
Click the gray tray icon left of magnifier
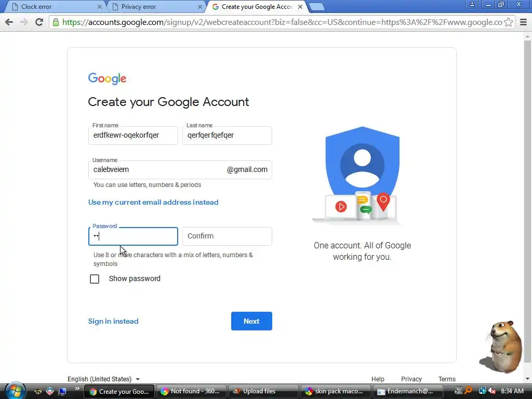[x=458, y=391]
